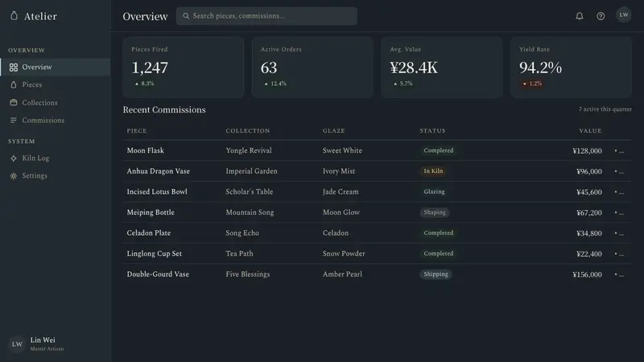
Task: Click Imperial Garden collection cell
Action: [x=251, y=171]
